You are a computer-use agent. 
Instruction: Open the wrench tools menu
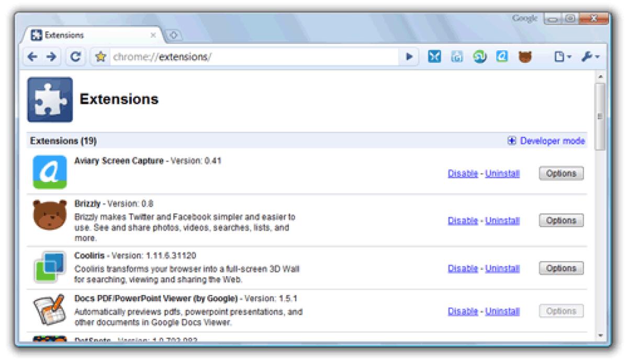pyautogui.click(x=590, y=57)
